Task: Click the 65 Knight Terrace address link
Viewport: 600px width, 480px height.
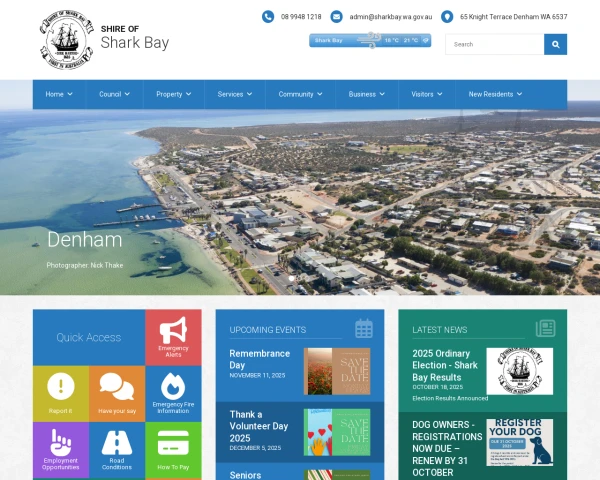Action: (x=514, y=17)
